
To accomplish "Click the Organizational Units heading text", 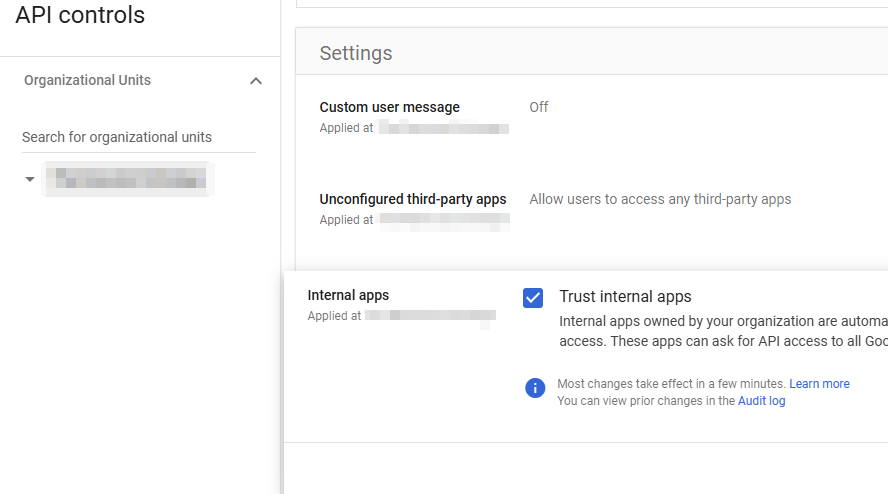I will (x=87, y=80).
